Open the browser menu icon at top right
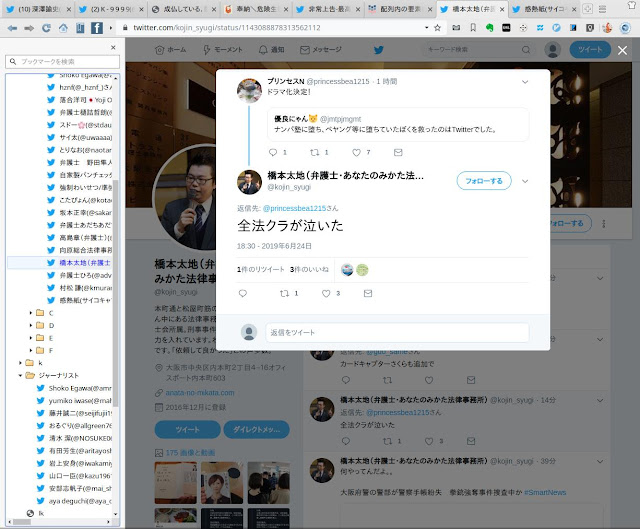The image size is (640, 529). tap(602, 9)
